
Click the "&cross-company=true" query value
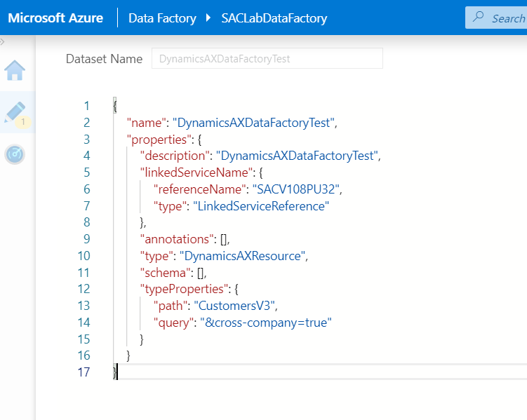(x=266, y=323)
